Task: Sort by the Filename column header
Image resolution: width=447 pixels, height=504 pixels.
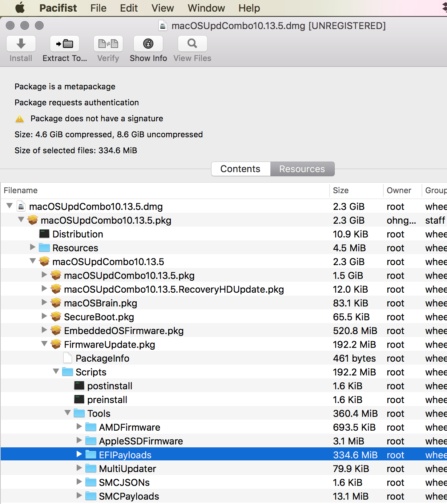Action: [x=165, y=190]
